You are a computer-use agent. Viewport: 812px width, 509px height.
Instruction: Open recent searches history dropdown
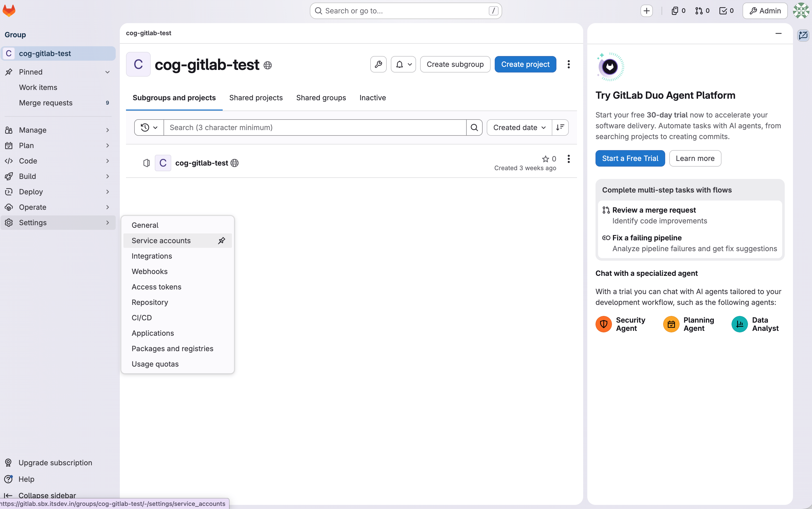(149, 128)
